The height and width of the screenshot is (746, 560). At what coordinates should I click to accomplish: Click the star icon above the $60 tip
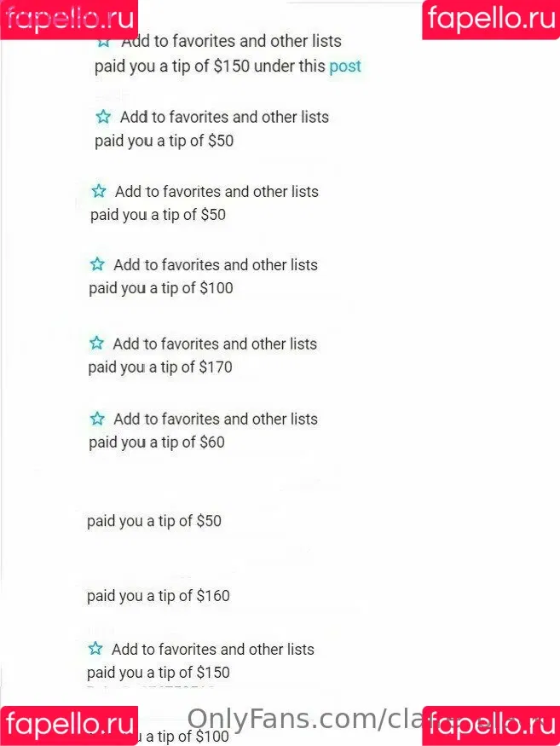click(97, 419)
